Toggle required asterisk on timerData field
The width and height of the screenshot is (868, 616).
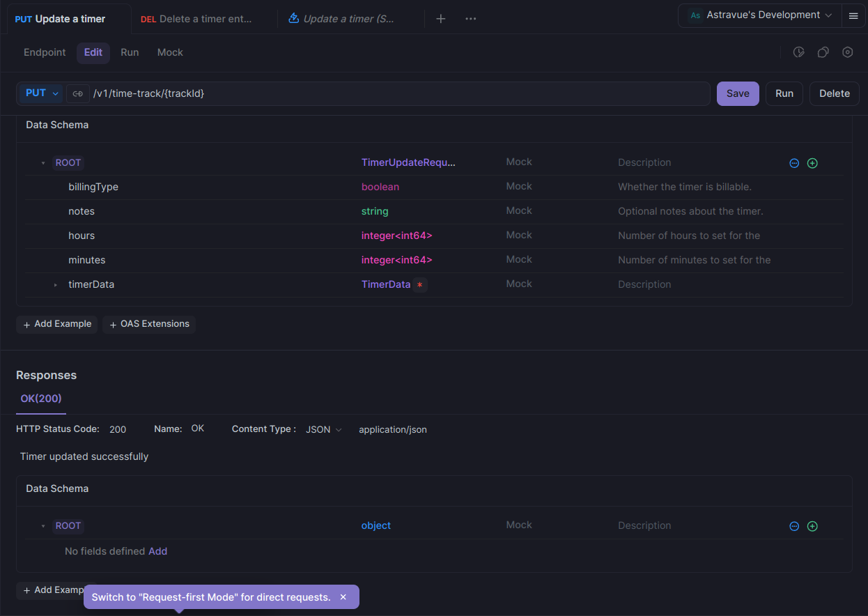[x=419, y=284]
